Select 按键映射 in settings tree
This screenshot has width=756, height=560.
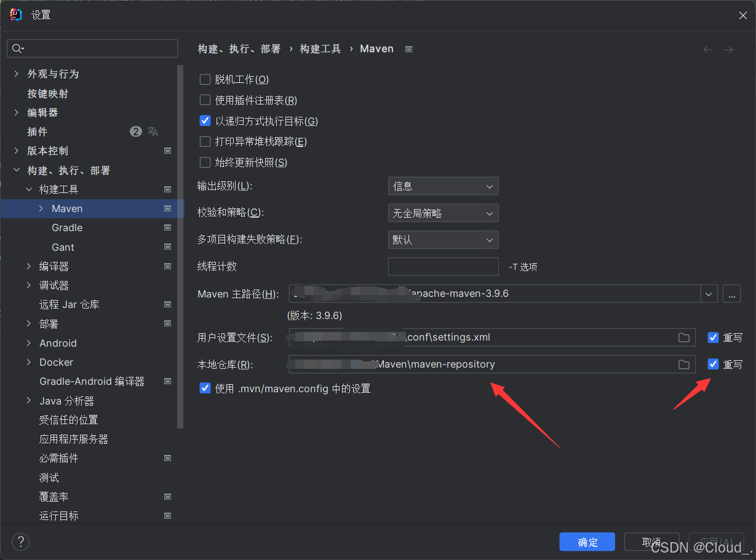[48, 93]
